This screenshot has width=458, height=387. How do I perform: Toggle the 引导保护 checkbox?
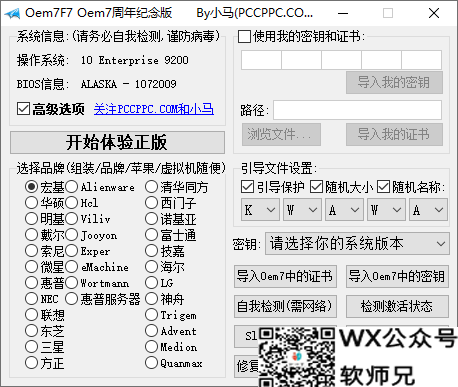coord(247,187)
